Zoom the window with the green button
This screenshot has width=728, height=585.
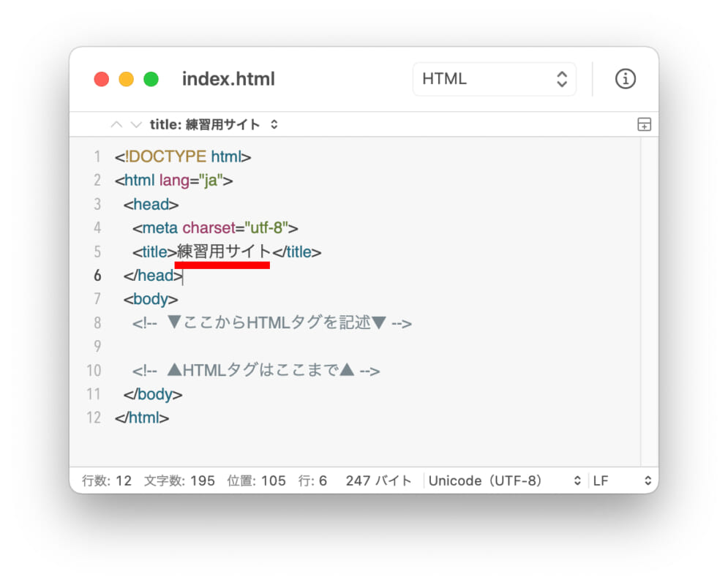coord(151,79)
